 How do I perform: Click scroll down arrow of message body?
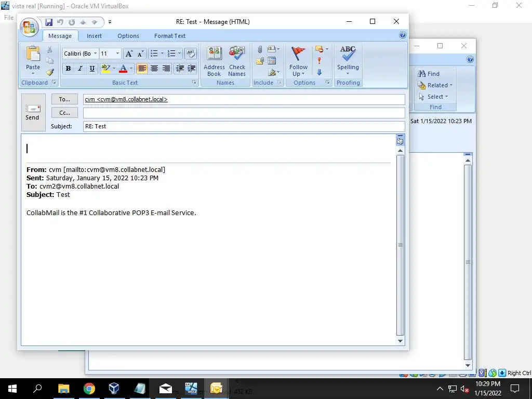(401, 341)
